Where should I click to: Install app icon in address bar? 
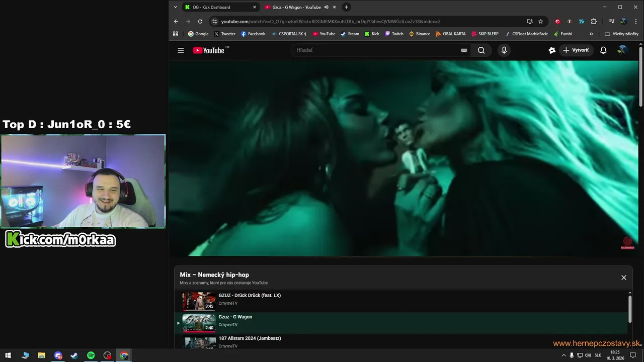(x=530, y=21)
